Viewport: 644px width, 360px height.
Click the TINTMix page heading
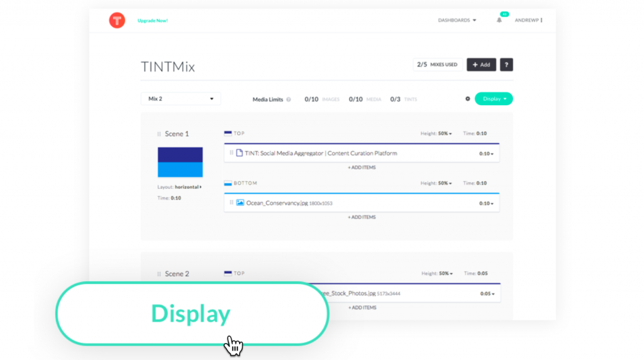(x=167, y=67)
